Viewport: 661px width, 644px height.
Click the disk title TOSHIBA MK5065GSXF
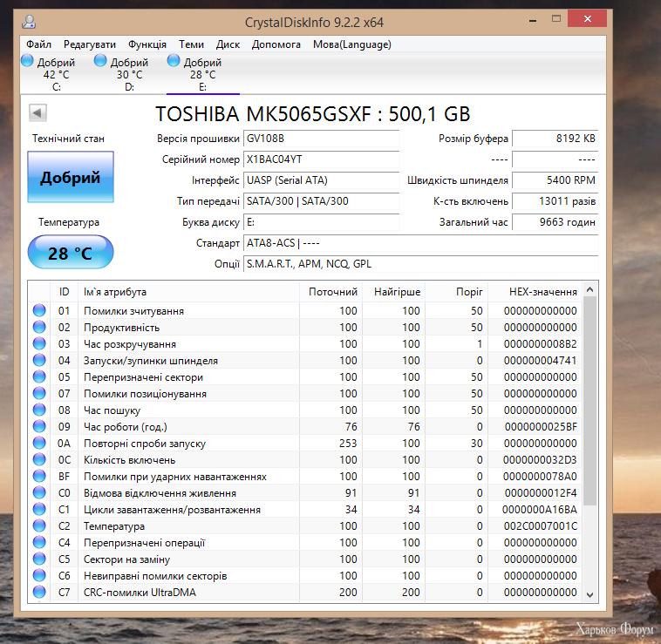263,113
